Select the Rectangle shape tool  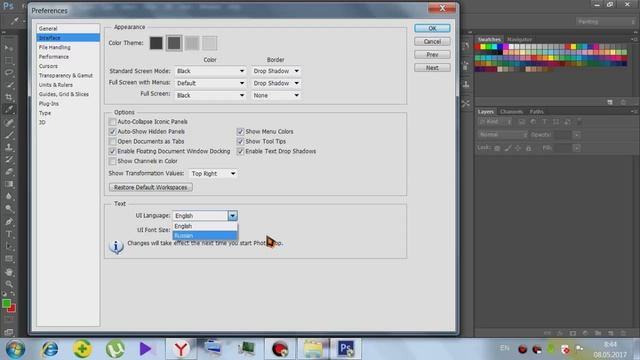(x=9, y=259)
